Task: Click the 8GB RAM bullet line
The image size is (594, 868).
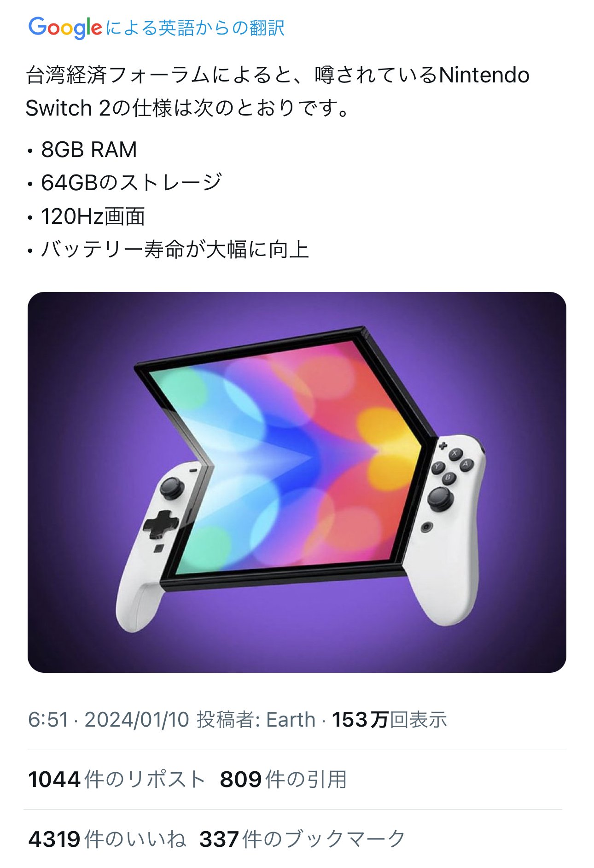Action: [x=82, y=150]
